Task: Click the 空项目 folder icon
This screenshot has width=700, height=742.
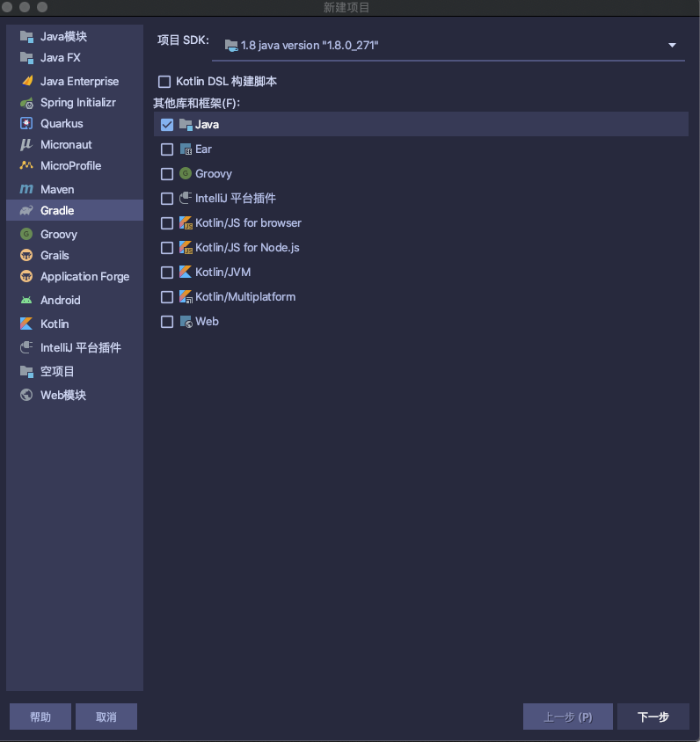Action: pyautogui.click(x=26, y=372)
